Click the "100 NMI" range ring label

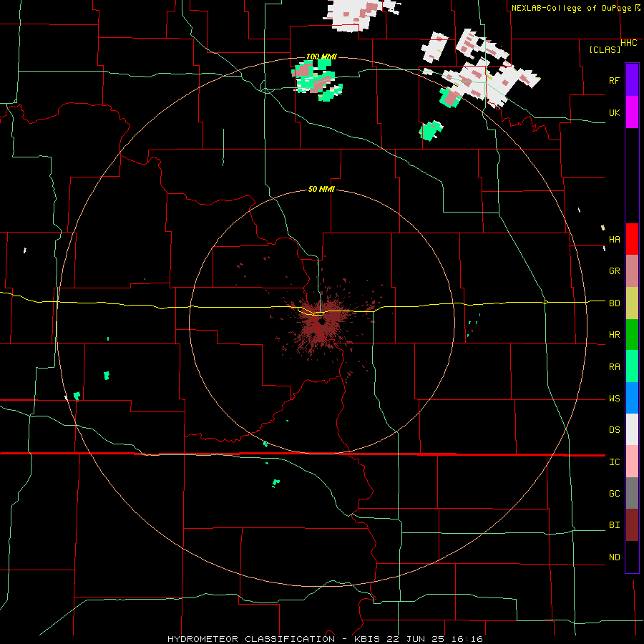pyautogui.click(x=321, y=57)
